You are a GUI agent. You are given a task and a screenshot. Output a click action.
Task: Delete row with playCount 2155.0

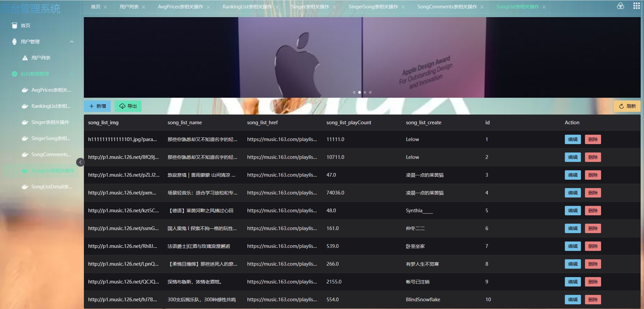click(x=593, y=282)
